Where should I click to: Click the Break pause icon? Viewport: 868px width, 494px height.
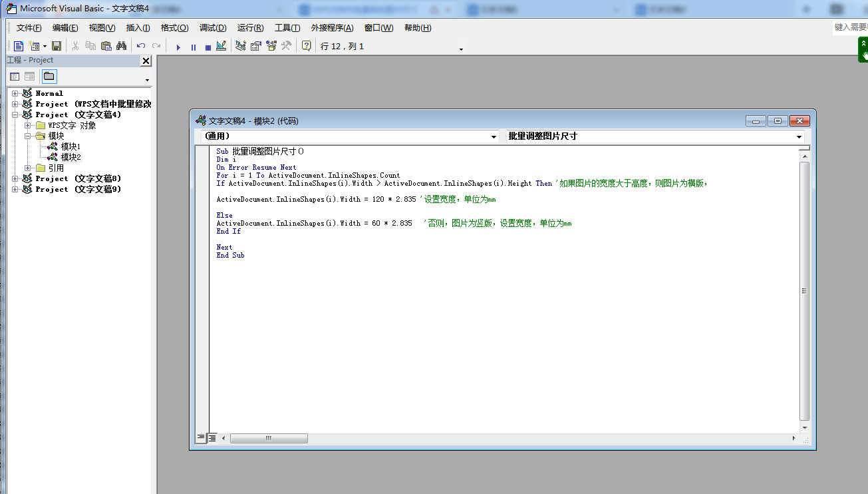[193, 47]
